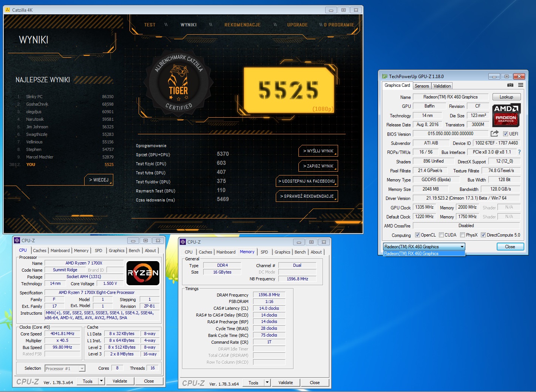The height and width of the screenshot is (392, 536).
Task: Click the AMD Radeon Graphics logo in GPU-Z
Action: (x=506, y=115)
